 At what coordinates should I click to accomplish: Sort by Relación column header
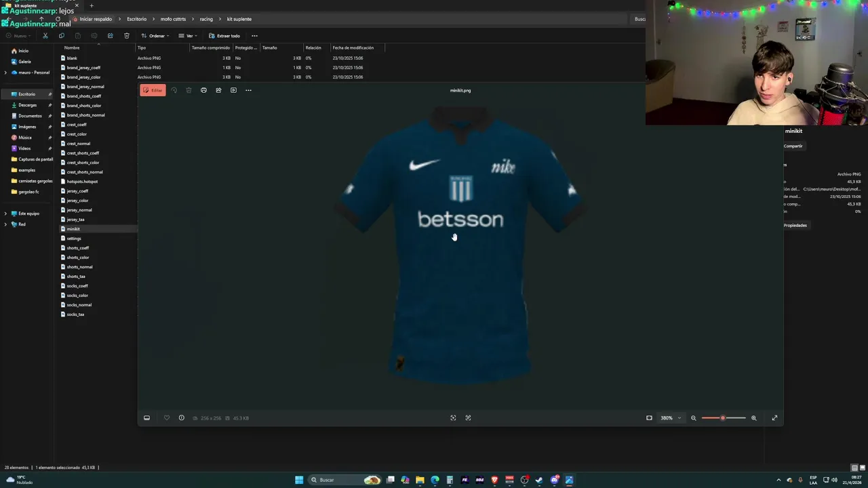tap(313, 47)
